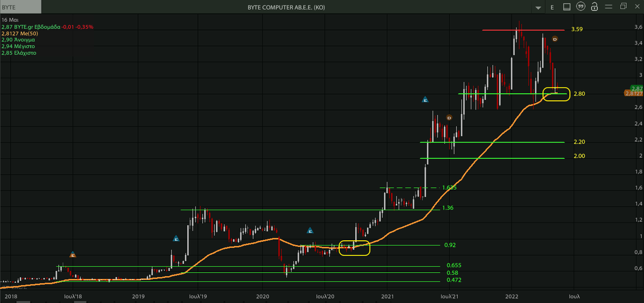Click the green 2,87 last price tag
644x303 pixels.
pos(636,88)
